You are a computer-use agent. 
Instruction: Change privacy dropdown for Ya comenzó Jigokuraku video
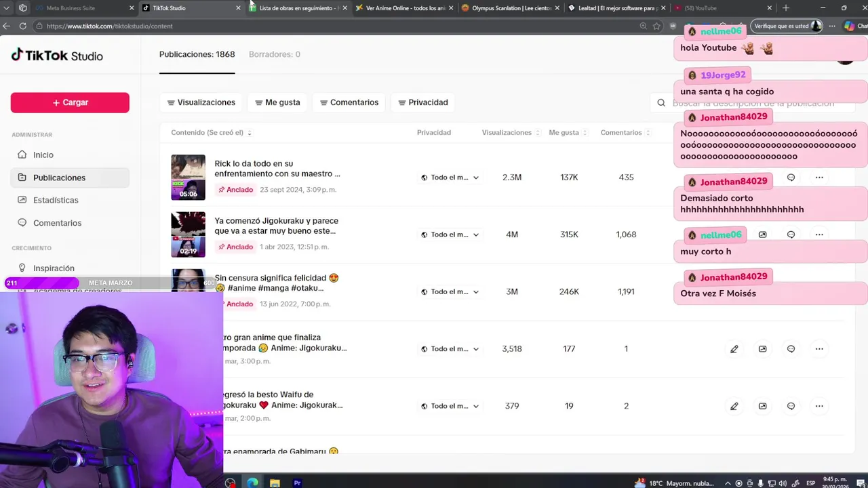point(450,235)
